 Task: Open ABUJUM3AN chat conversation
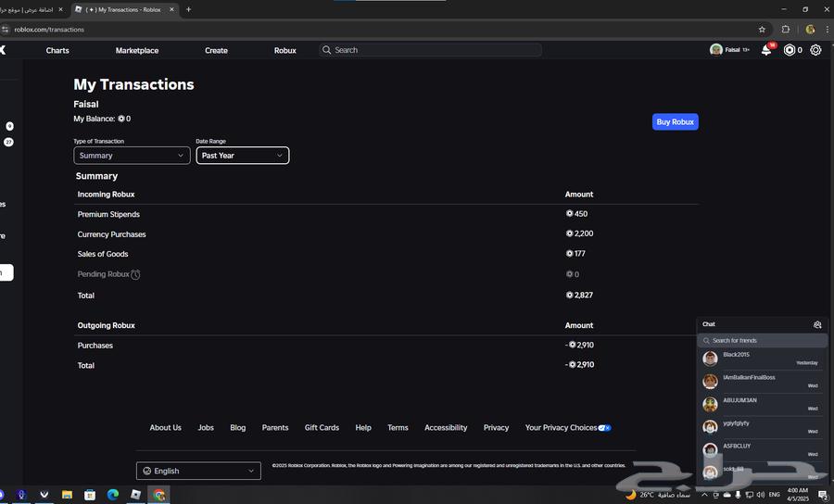[763, 404]
